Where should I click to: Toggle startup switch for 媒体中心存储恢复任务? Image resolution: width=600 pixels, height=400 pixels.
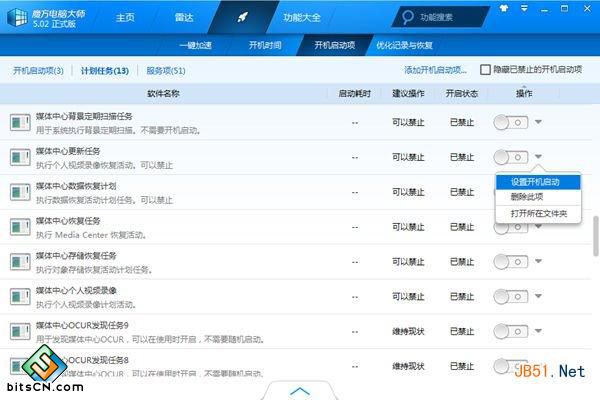point(511,262)
